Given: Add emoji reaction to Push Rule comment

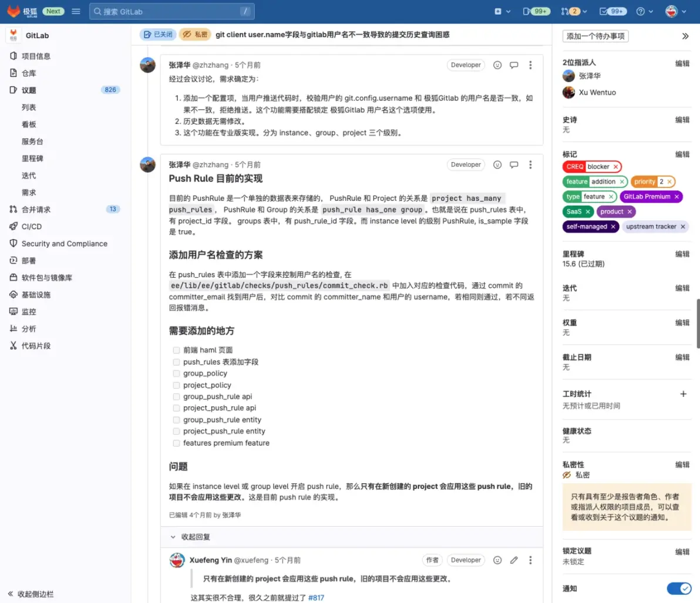Looking at the screenshot, I should coord(497,165).
